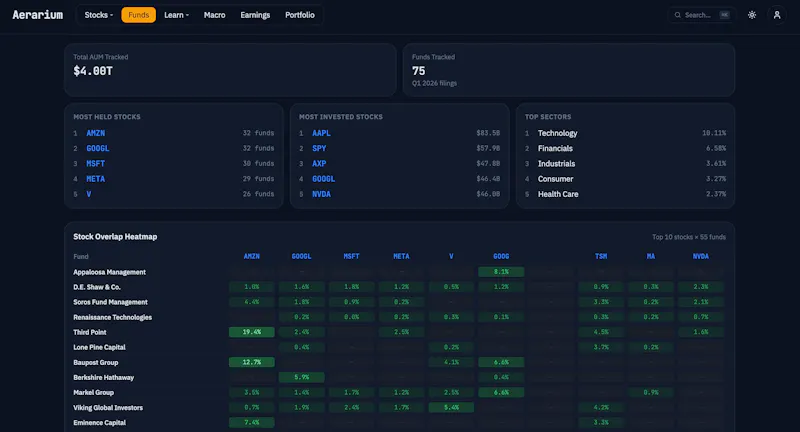Open the Aerarium logo home link
Viewport: 800px width, 432px height.
click(38, 15)
